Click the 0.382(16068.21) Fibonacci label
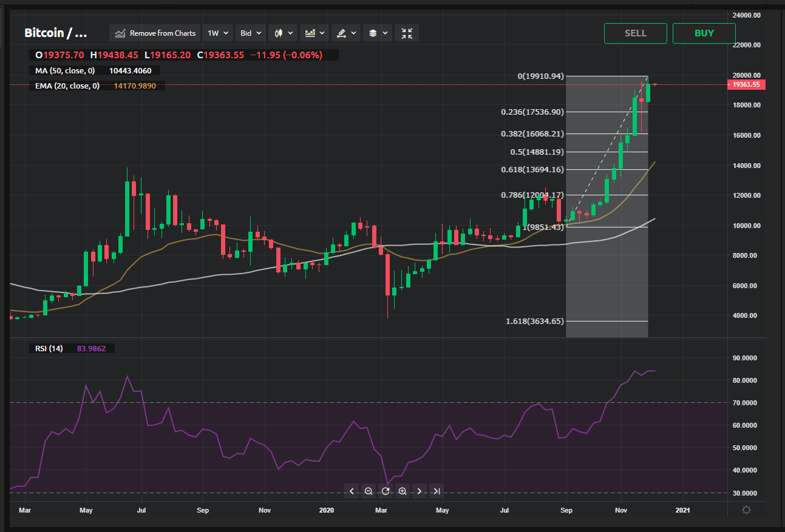The width and height of the screenshot is (785, 532). (x=532, y=133)
